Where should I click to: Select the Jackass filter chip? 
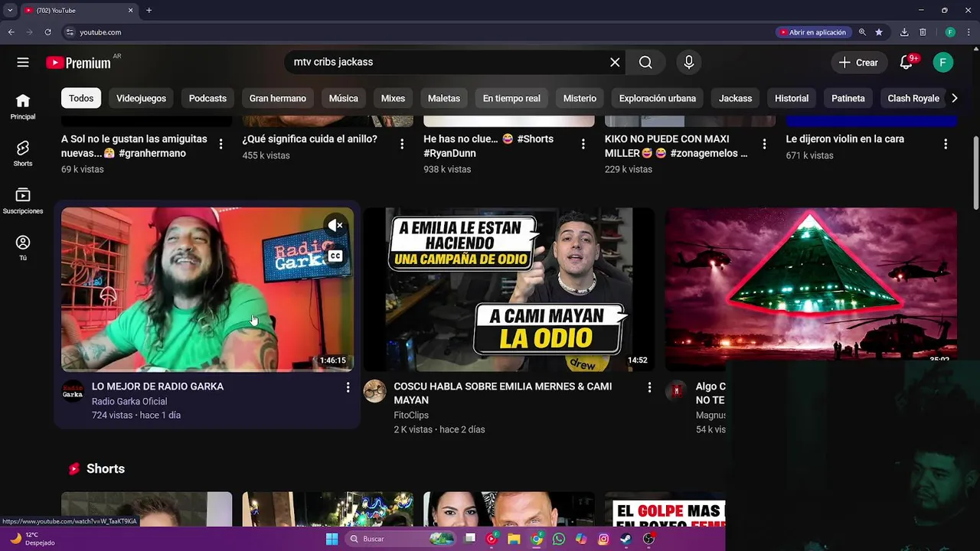tap(735, 98)
